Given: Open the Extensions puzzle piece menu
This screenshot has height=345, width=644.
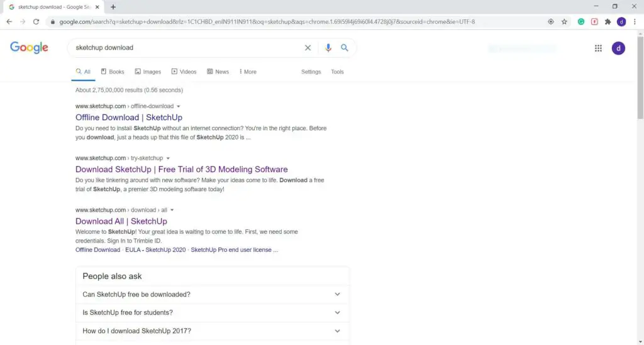Looking at the screenshot, I should point(608,22).
